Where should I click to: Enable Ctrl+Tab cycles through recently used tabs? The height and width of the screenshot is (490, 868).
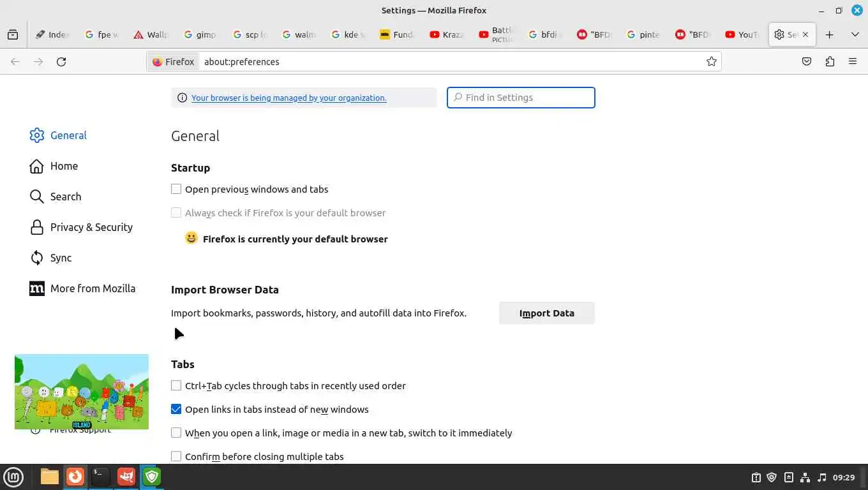click(x=176, y=385)
